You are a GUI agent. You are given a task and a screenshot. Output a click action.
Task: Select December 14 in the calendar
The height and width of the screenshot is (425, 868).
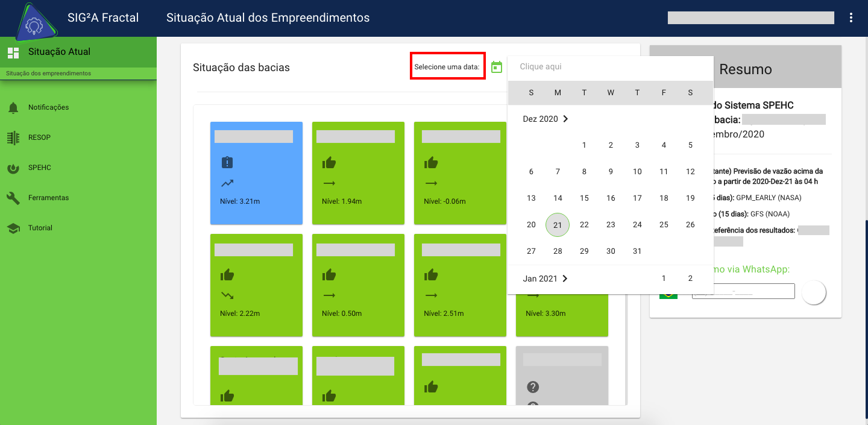558,198
